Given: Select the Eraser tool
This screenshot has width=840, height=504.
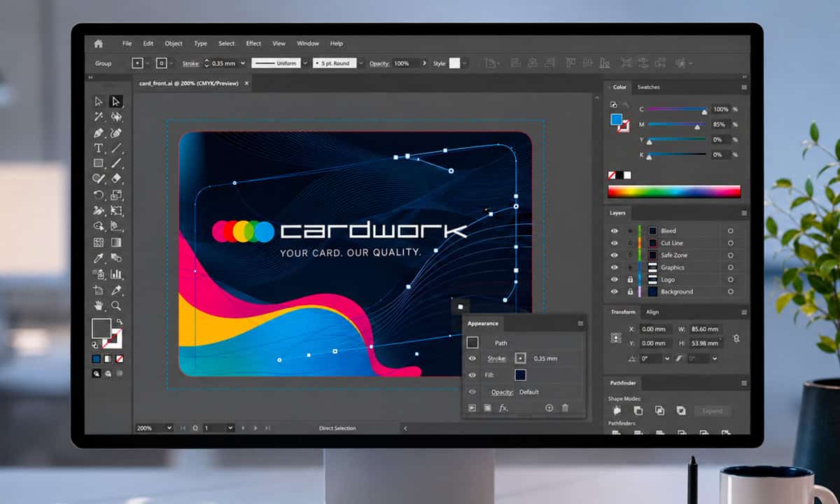Looking at the screenshot, I should tap(116, 179).
